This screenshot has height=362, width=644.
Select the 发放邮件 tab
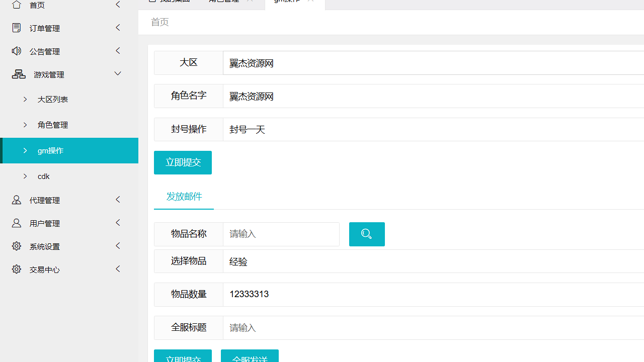pyautogui.click(x=184, y=196)
